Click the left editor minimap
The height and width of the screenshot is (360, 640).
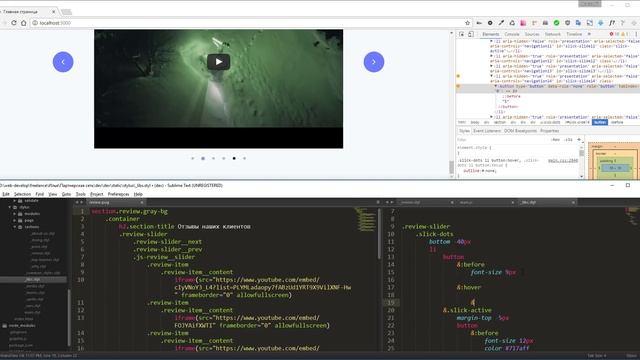(x=365, y=221)
